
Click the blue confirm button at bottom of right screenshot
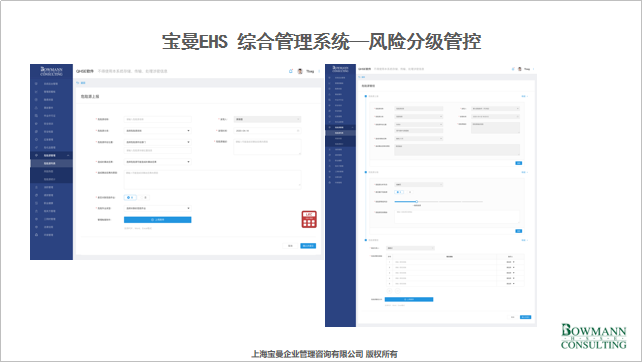pyautogui.click(x=525, y=317)
